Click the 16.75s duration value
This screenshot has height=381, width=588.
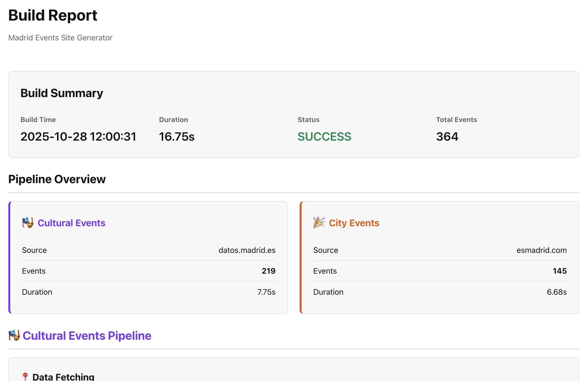click(176, 136)
